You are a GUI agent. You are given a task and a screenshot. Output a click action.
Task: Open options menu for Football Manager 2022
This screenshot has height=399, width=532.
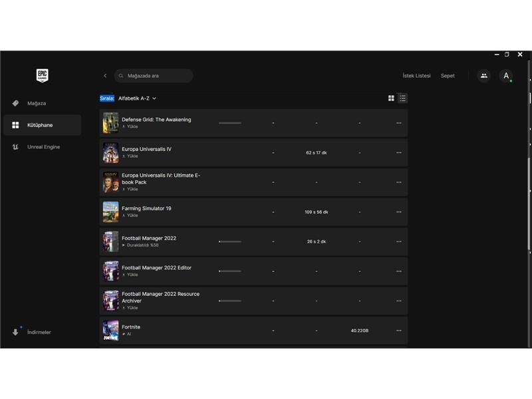click(398, 241)
